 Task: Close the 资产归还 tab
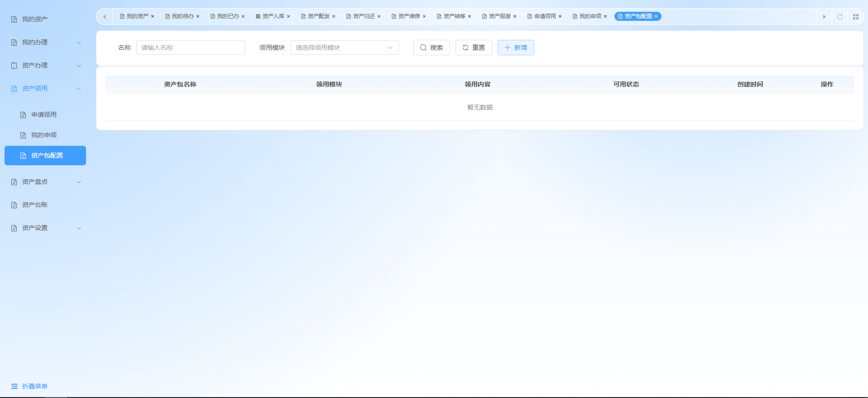coord(379,17)
